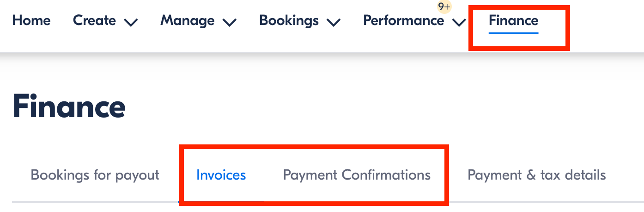Click the chevron next to Create

coord(131,22)
